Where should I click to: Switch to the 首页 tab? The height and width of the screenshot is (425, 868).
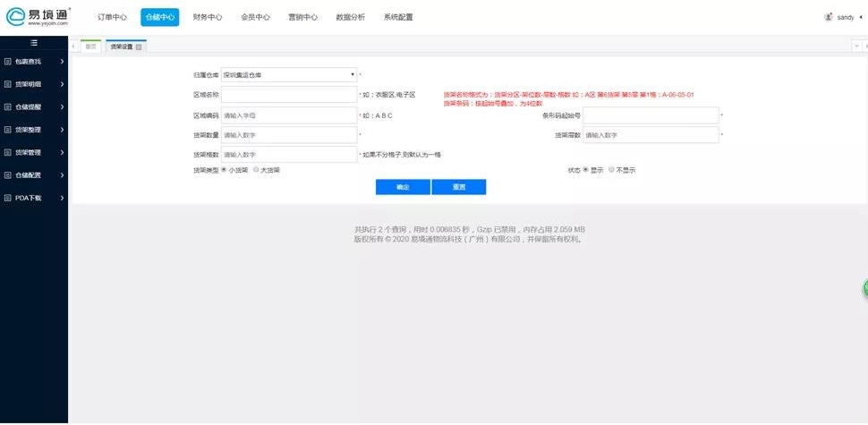pyautogui.click(x=89, y=47)
